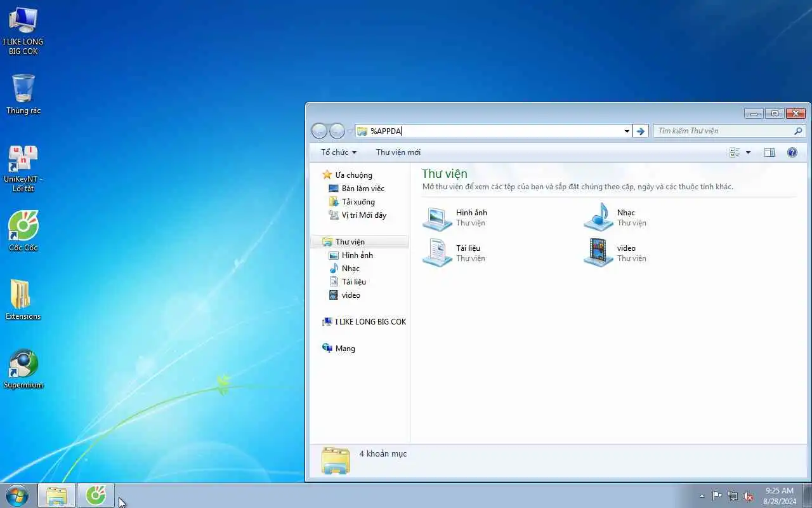
Task: Select Tài liệu in navigation tree
Action: coord(348,282)
